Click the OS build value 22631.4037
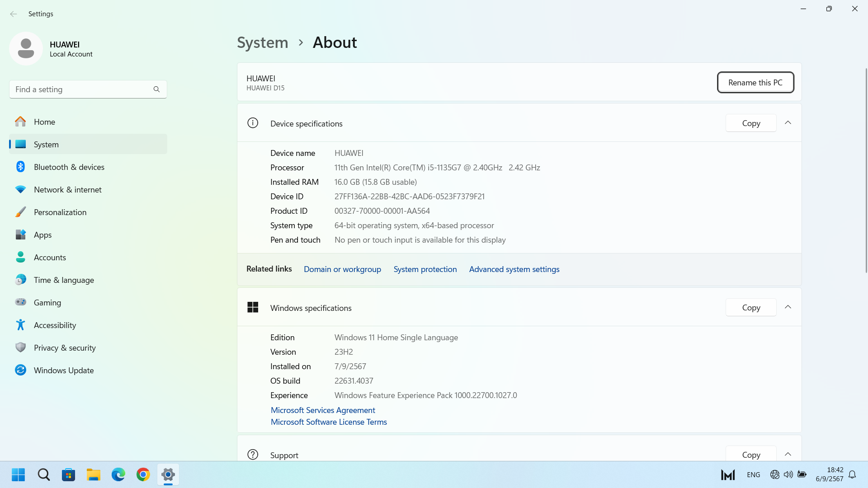The height and width of the screenshot is (488, 868). coord(354,381)
